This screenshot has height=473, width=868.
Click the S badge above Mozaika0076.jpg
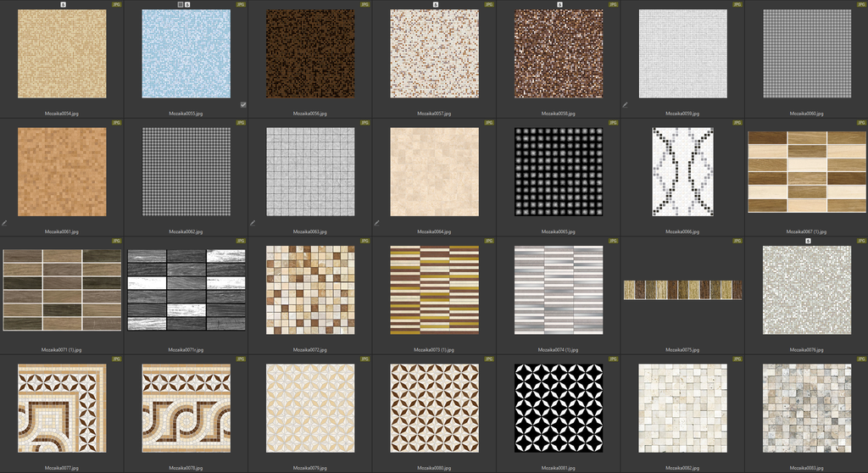pos(807,241)
